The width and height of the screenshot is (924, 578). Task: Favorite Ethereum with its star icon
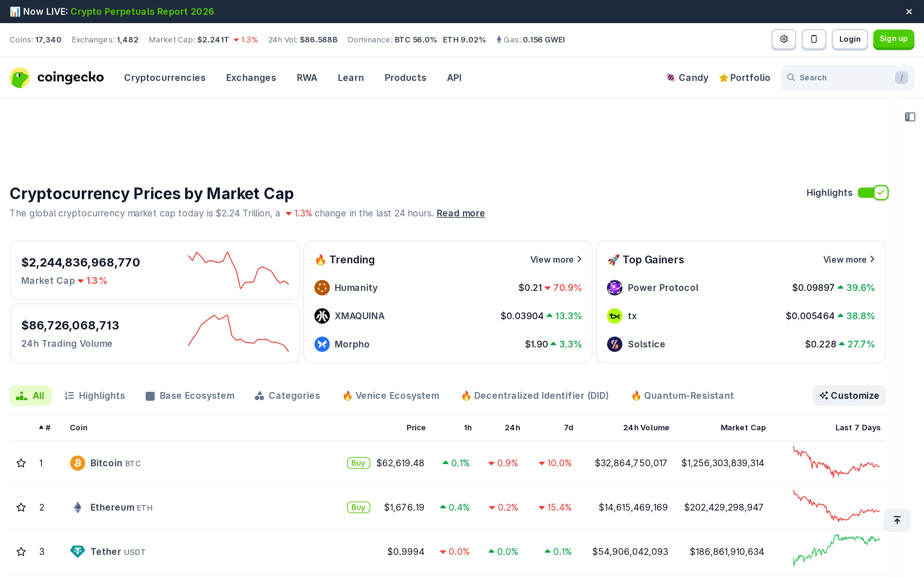(21, 508)
